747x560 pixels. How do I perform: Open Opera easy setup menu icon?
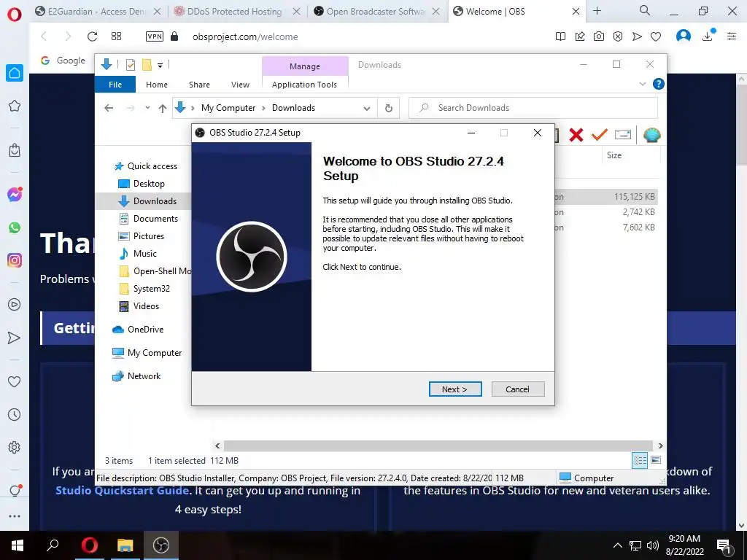[x=732, y=36]
